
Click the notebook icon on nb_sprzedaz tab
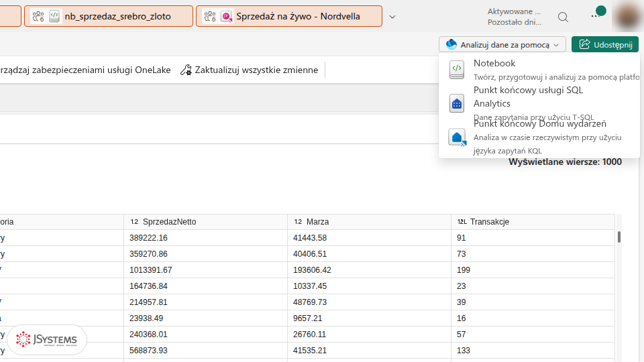click(x=54, y=16)
